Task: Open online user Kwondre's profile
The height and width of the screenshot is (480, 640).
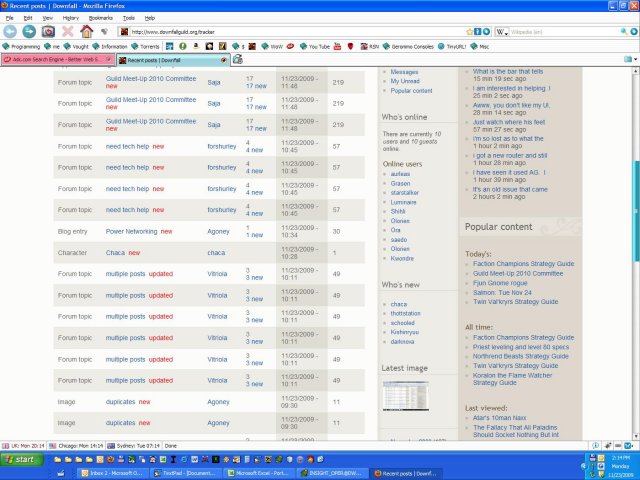Action: click(x=402, y=258)
